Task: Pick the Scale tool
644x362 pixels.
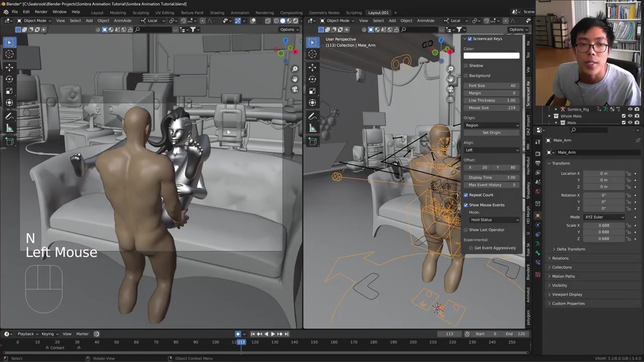Action: [9, 91]
